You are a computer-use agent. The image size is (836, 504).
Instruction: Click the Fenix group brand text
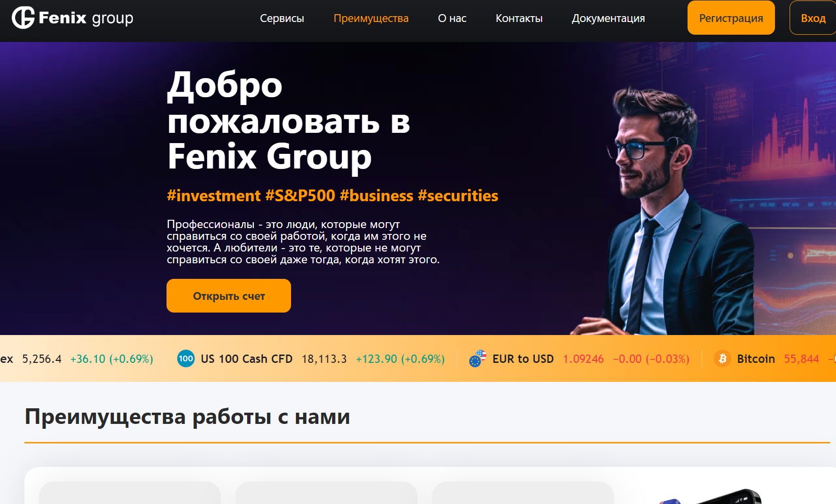[x=86, y=18]
